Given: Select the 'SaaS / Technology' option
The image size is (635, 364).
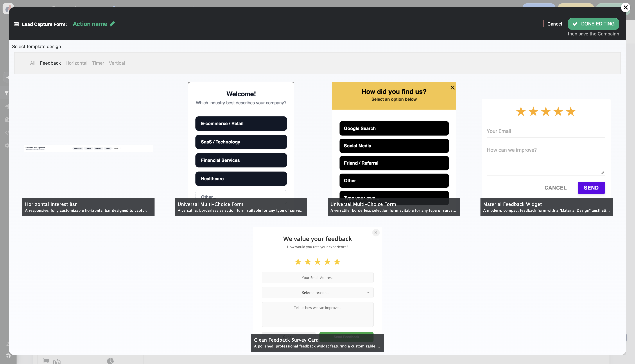Looking at the screenshot, I should pos(241,142).
